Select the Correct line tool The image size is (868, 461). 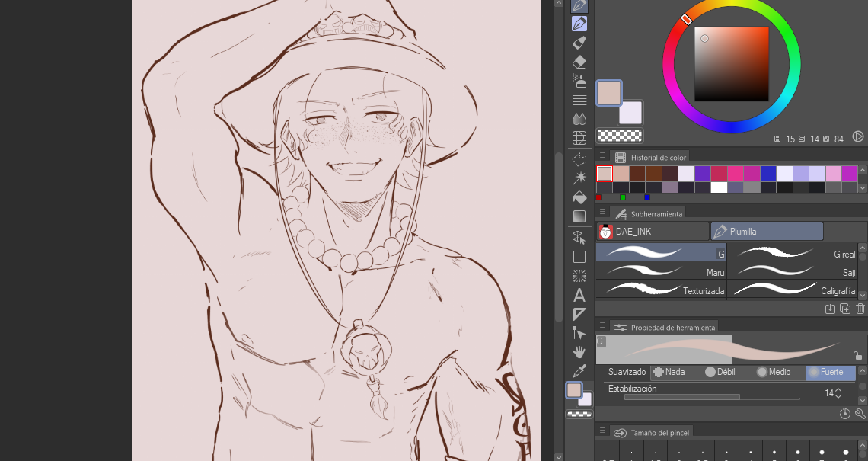(579, 333)
